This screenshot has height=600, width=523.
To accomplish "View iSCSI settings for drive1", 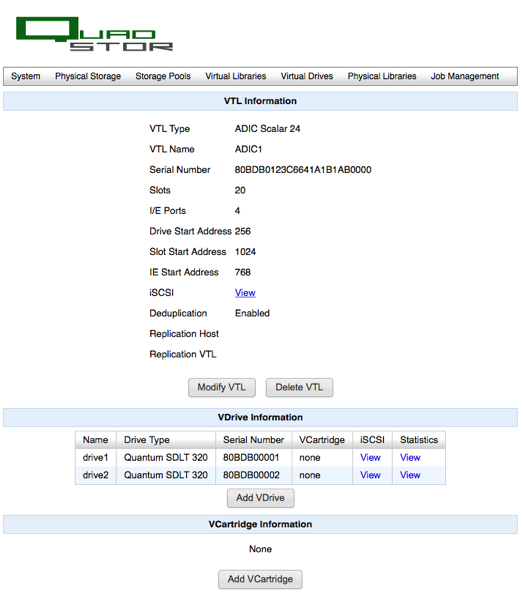I will coord(370,457).
